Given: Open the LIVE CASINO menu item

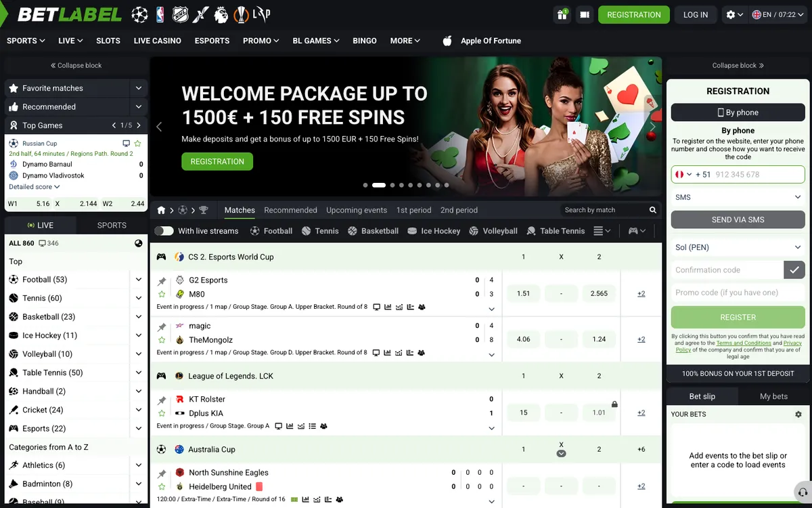Looking at the screenshot, I should pos(158,41).
